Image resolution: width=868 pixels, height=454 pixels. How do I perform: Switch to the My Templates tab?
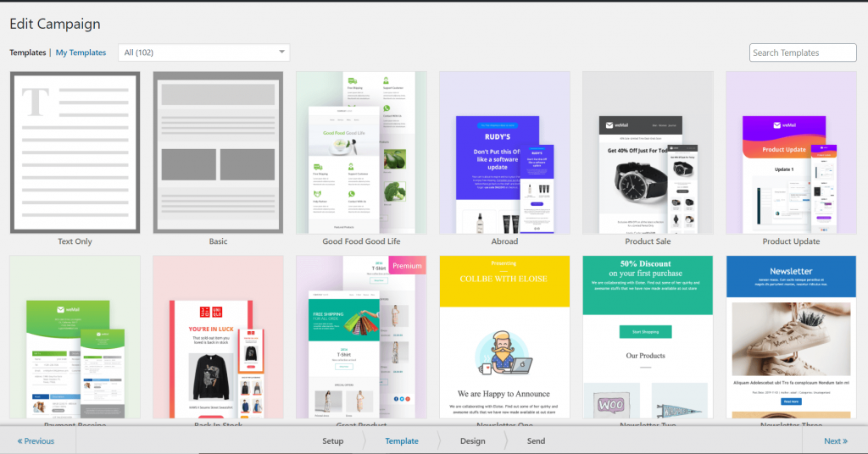(81, 53)
